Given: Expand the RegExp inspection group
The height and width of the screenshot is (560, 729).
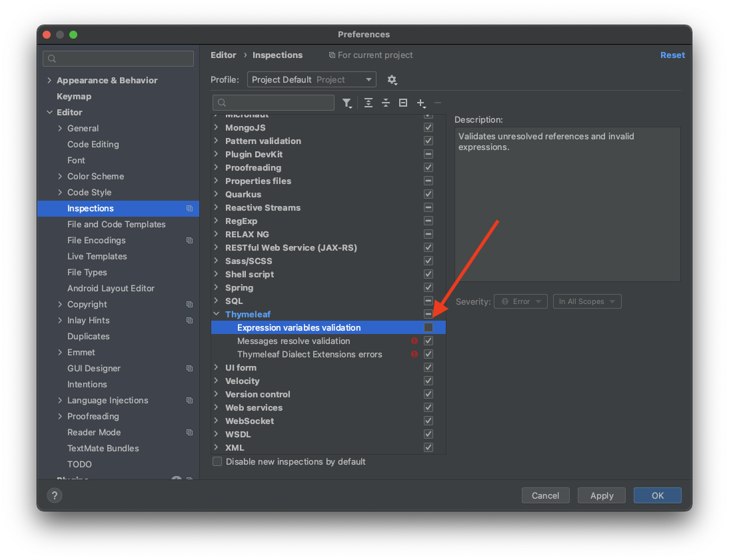Looking at the screenshot, I should point(216,221).
